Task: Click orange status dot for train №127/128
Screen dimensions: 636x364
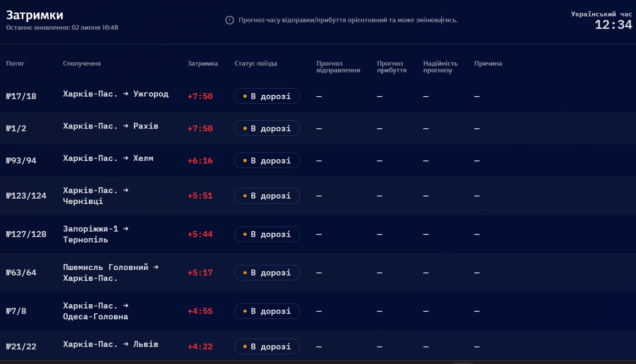Action: click(x=245, y=234)
